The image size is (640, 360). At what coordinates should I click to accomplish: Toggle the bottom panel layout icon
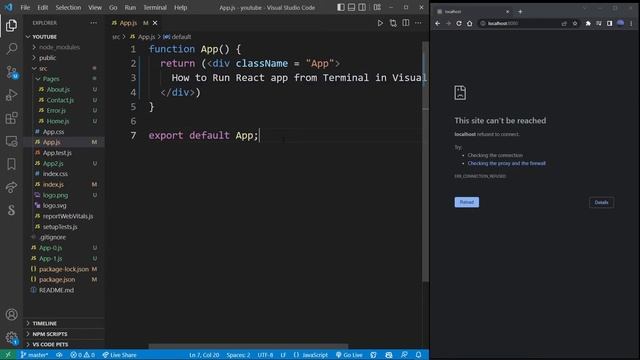(351, 7)
